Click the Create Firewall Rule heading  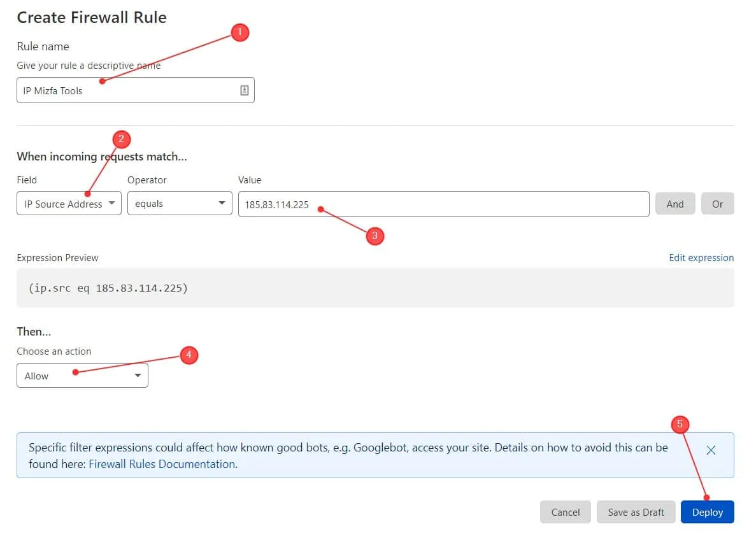92,17
